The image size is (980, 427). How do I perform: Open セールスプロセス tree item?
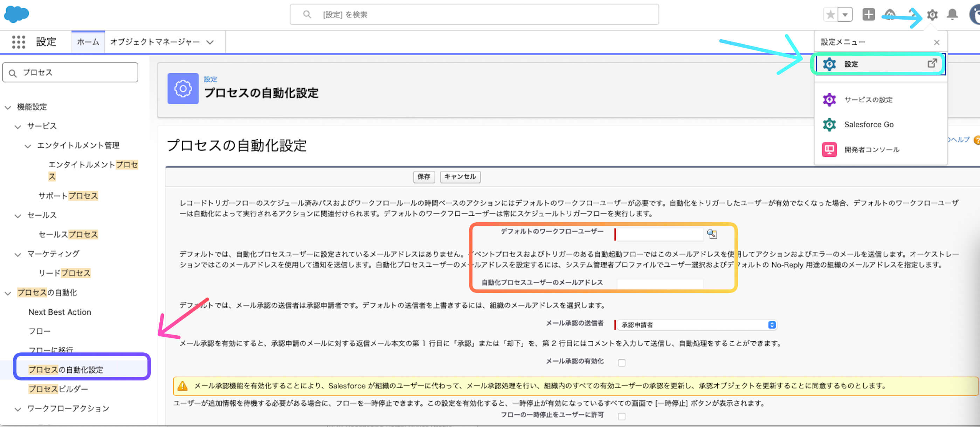click(68, 234)
